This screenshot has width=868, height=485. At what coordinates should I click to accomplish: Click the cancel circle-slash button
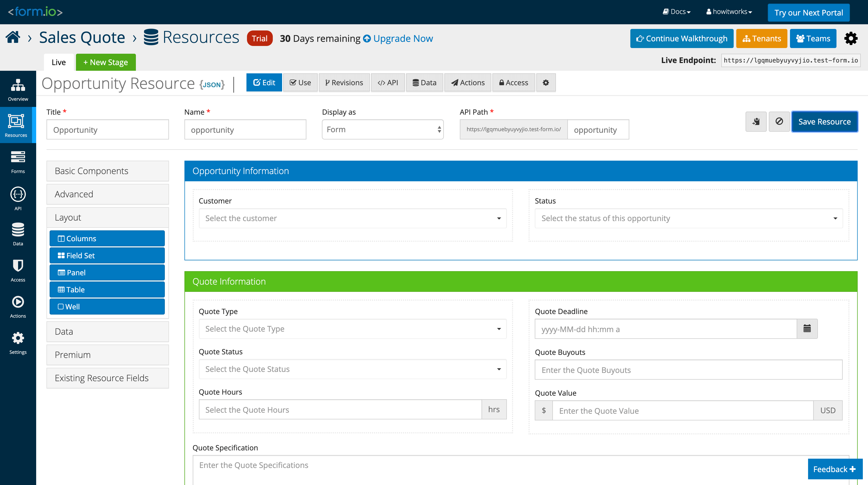pyautogui.click(x=779, y=122)
